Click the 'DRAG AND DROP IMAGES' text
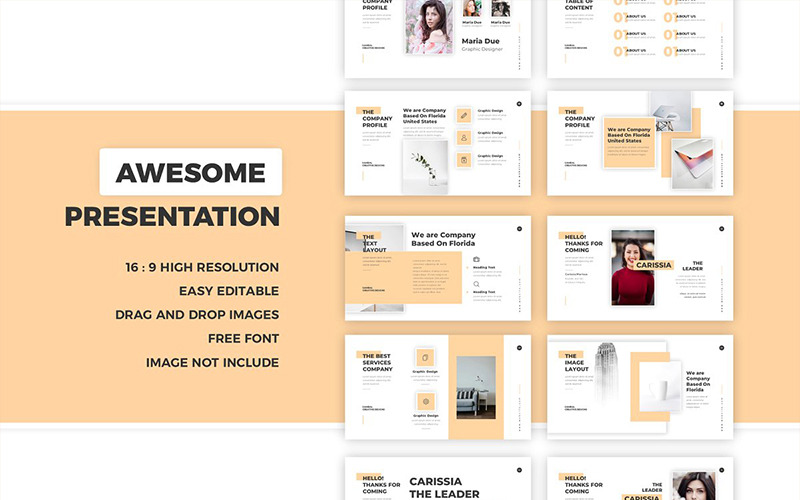 click(197, 315)
